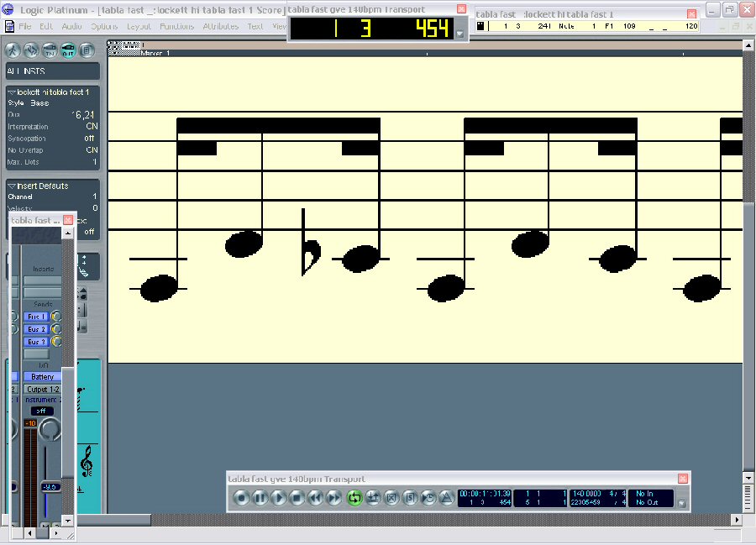
Task: Open the Functions menu
Action: [176, 26]
